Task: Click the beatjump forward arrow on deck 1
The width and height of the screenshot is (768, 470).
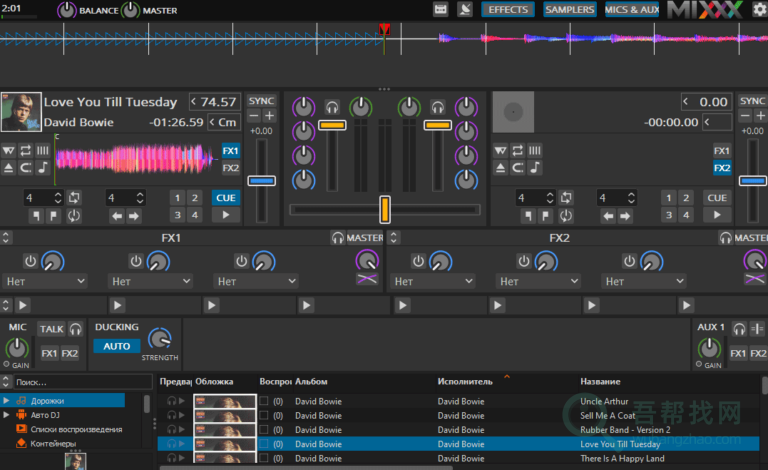Action: pyautogui.click(x=132, y=215)
